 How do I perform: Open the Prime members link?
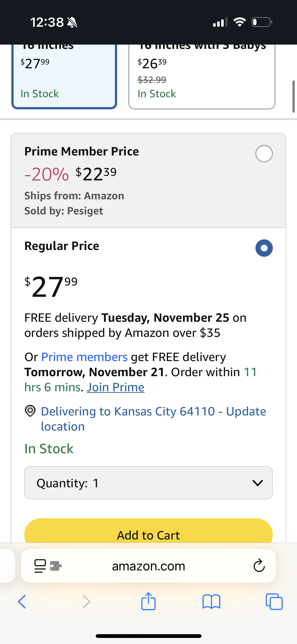pos(84,357)
